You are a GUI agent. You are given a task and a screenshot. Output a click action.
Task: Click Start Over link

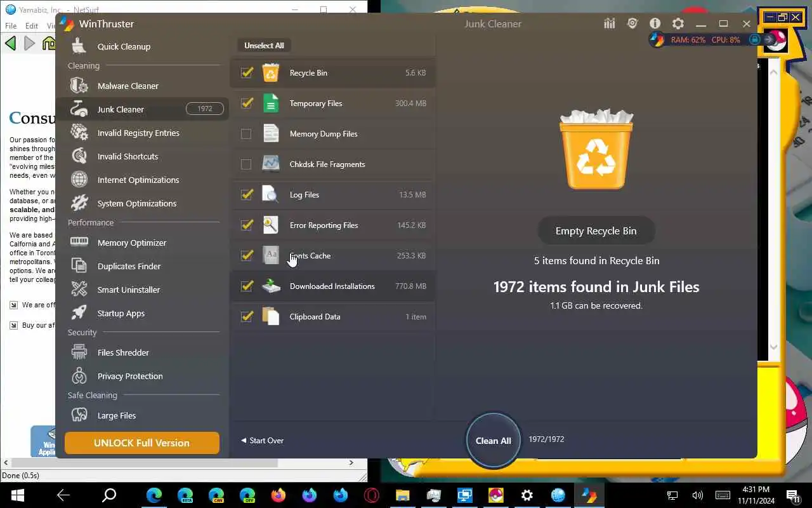coord(262,441)
